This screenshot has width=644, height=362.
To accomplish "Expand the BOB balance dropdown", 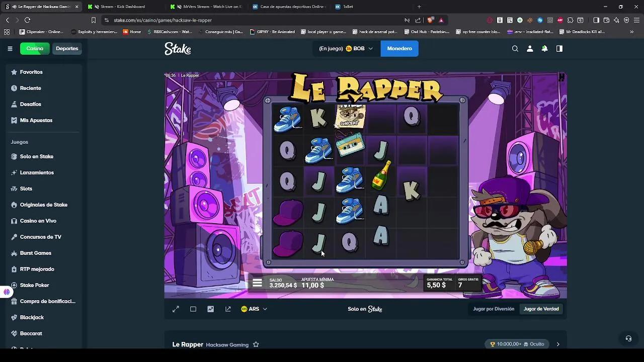I will point(371,48).
